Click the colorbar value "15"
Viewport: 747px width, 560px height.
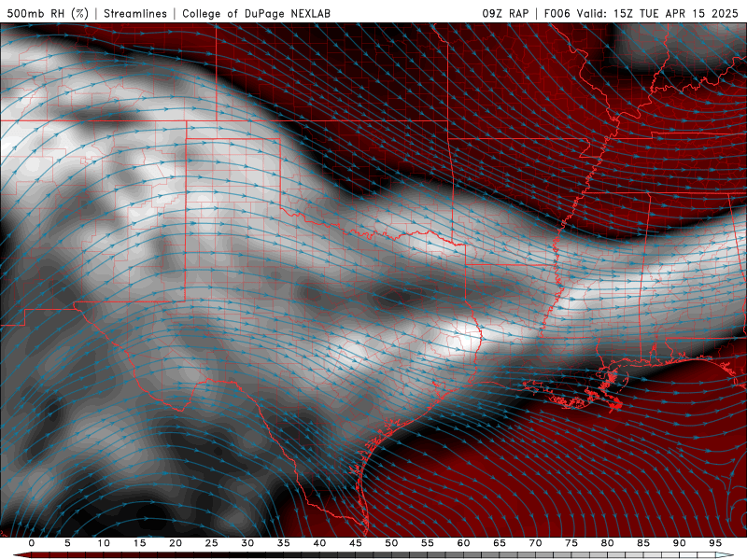(139, 543)
